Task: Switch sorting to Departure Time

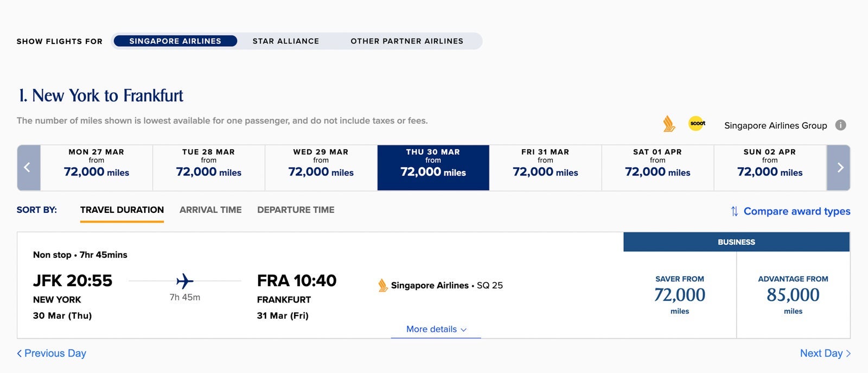Action: pos(296,210)
